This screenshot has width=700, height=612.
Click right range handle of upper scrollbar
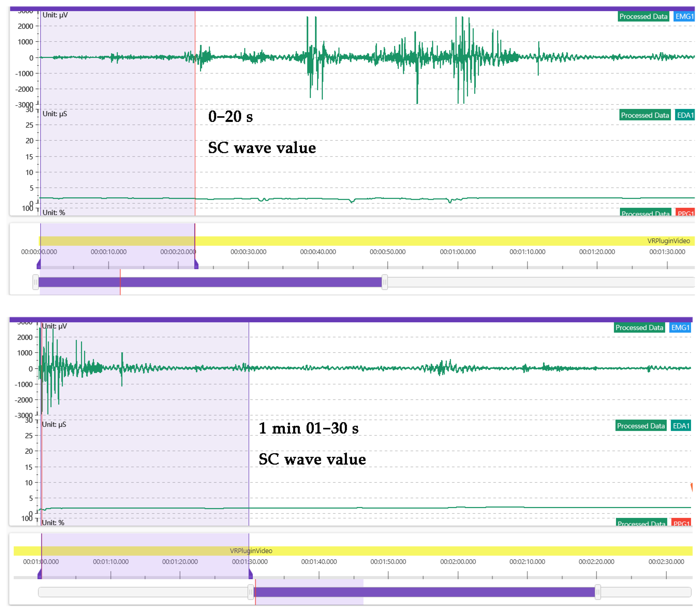384,282
